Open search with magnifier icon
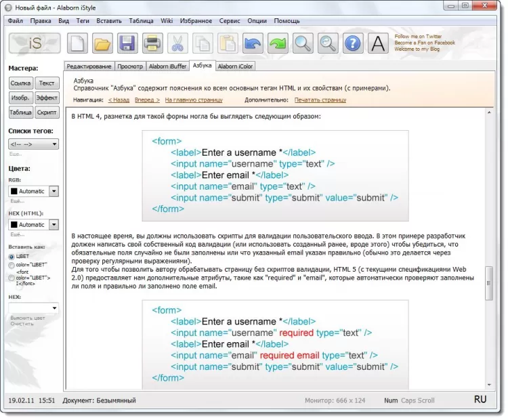Viewport: 508px width, 420px height. point(303,43)
